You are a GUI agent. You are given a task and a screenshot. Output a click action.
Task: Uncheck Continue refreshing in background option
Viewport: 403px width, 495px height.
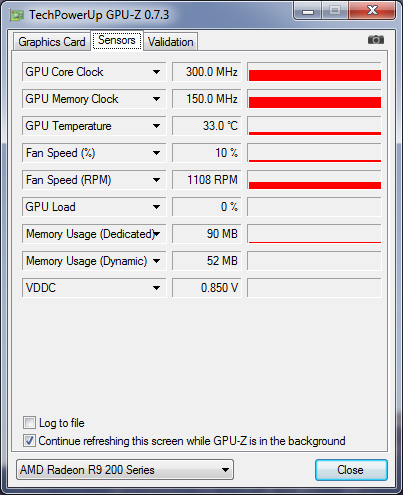coord(29,441)
